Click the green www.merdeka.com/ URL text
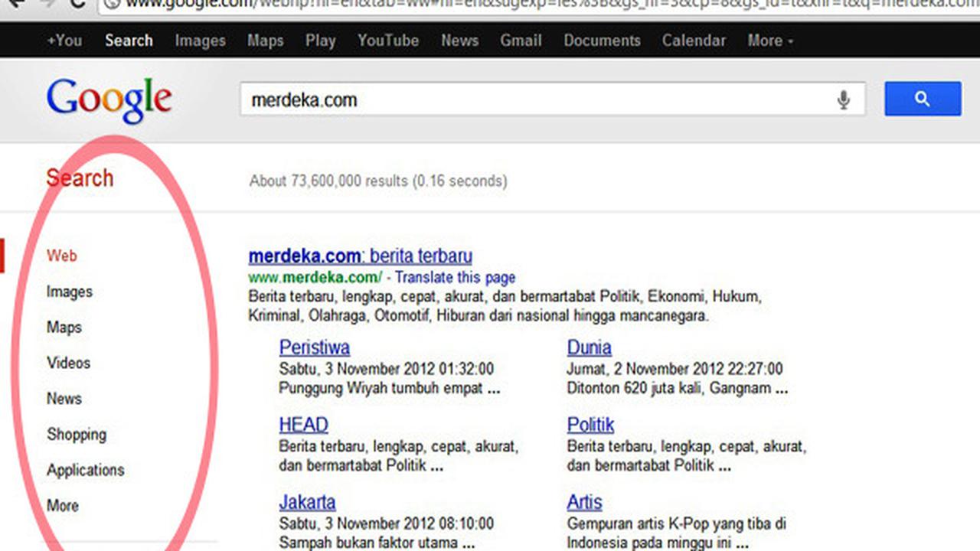 tap(315, 277)
